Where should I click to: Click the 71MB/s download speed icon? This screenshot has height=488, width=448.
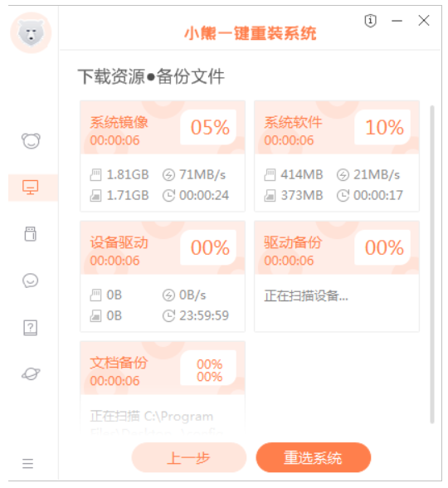coord(168,175)
